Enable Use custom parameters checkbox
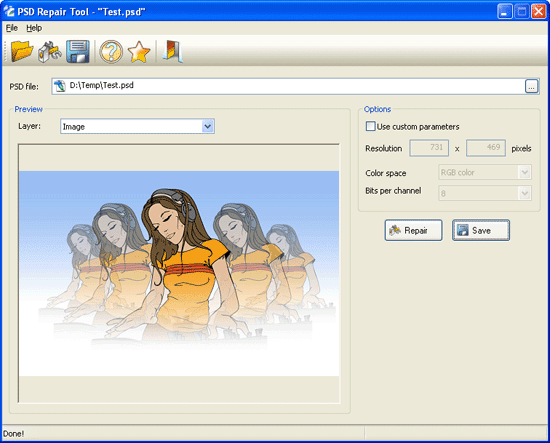This screenshot has width=550, height=443. [x=370, y=126]
